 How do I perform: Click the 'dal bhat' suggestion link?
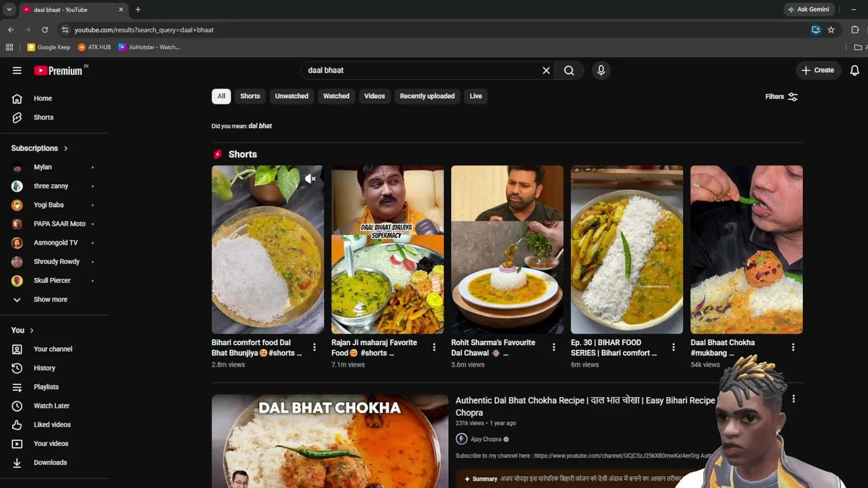click(260, 126)
